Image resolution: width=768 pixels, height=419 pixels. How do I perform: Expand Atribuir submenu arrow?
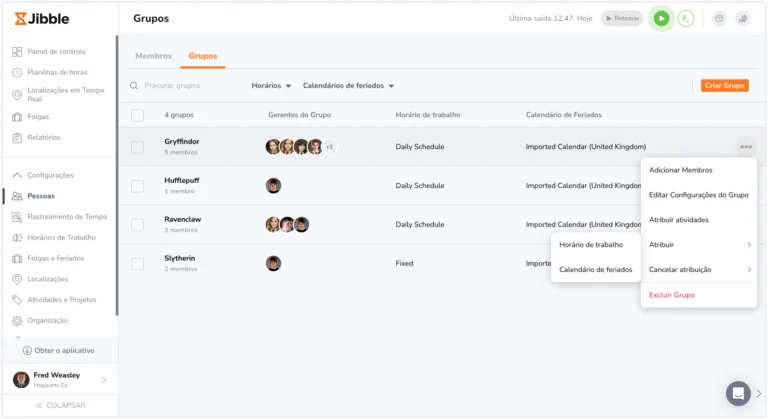[x=749, y=245]
